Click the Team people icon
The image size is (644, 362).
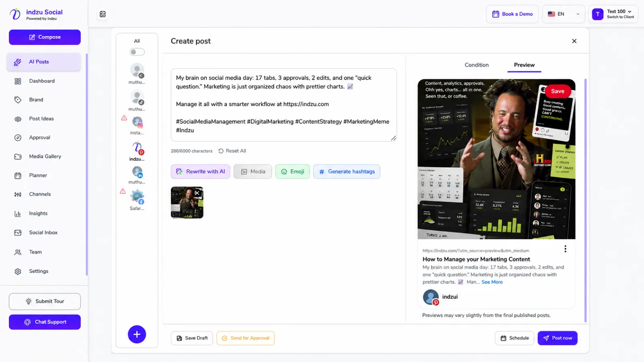tap(18, 252)
